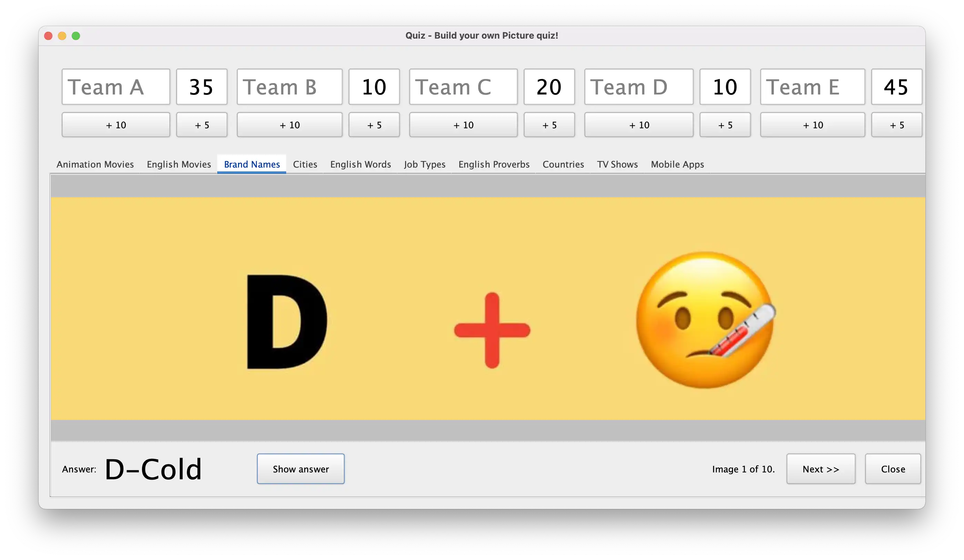964x560 pixels.
Task: Advance to the next quiz image
Action: tap(821, 469)
